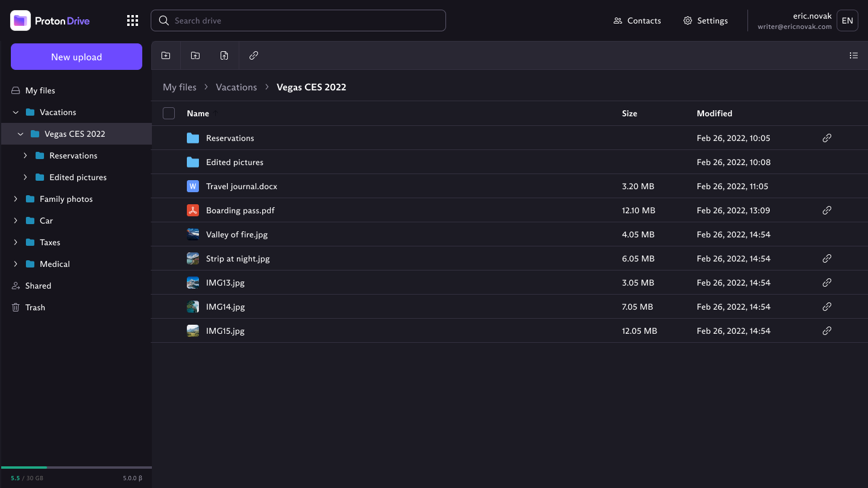
Task: Click the New upload button
Action: pos(77,57)
